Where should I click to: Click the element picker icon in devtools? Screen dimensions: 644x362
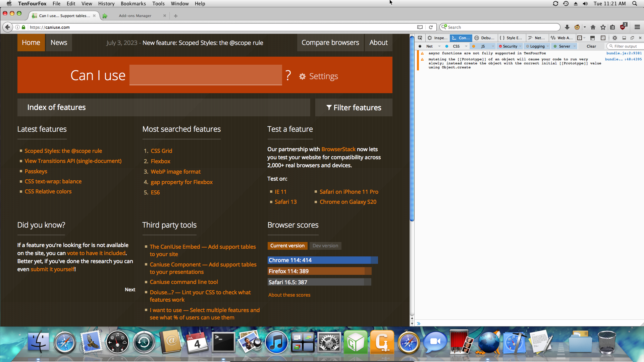(420, 38)
